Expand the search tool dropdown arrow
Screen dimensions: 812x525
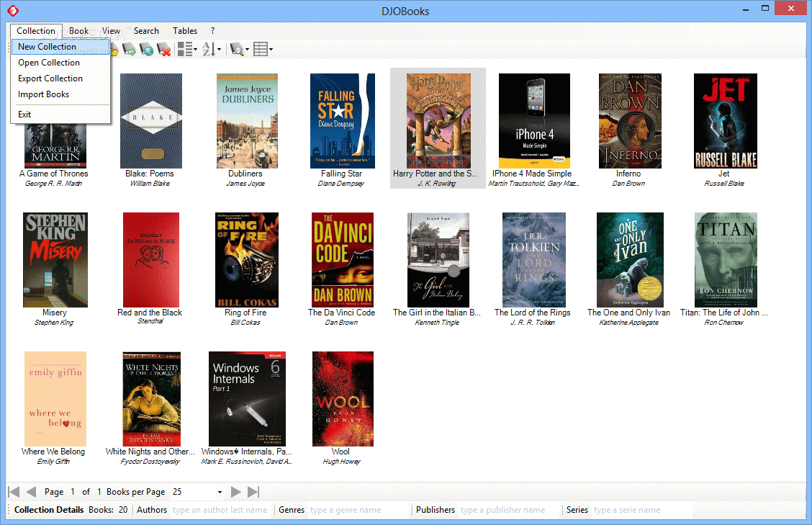point(247,50)
